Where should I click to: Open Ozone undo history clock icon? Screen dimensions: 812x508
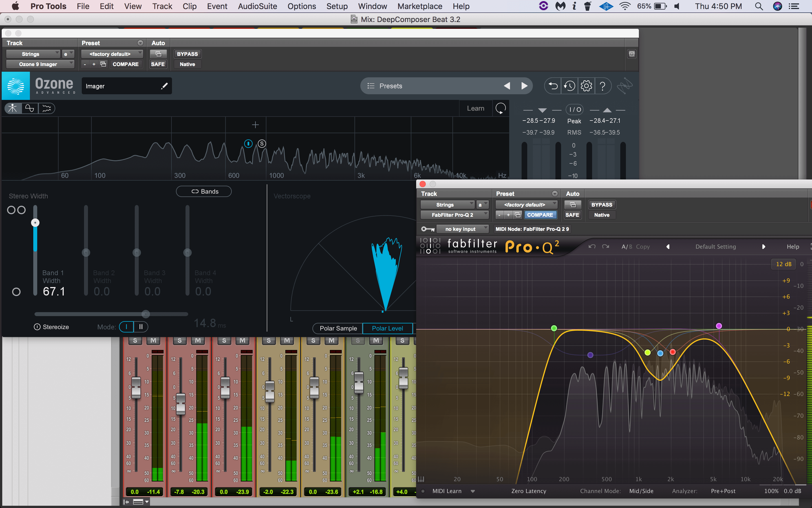coord(570,86)
